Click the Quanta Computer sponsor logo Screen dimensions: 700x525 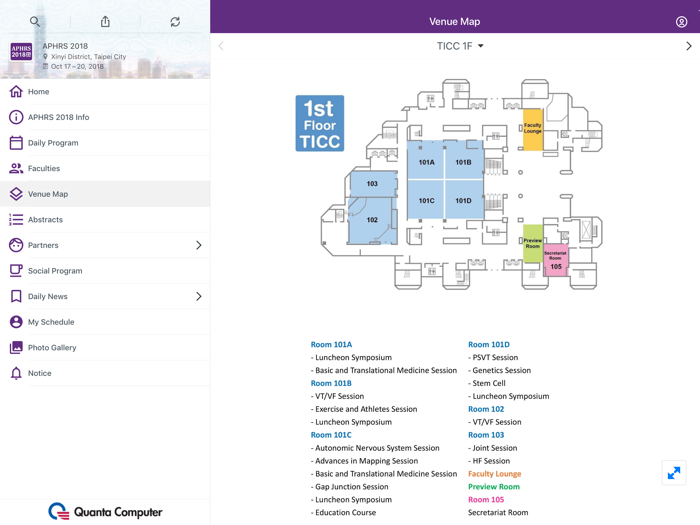click(x=105, y=512)
